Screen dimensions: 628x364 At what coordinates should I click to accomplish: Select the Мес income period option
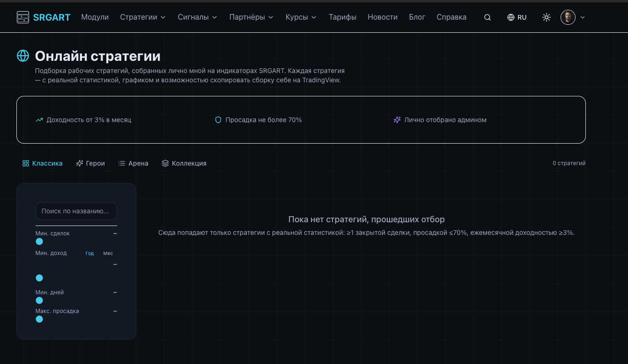point(108,253)
